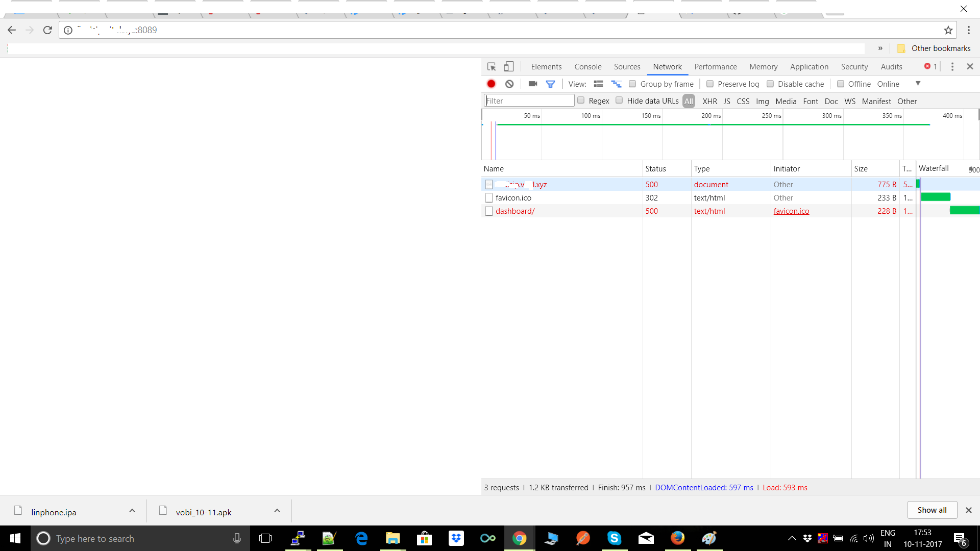This screenshot has width=980, height=551.
Task: Click the favicon.ico initiator link
Action: (791, 211)
